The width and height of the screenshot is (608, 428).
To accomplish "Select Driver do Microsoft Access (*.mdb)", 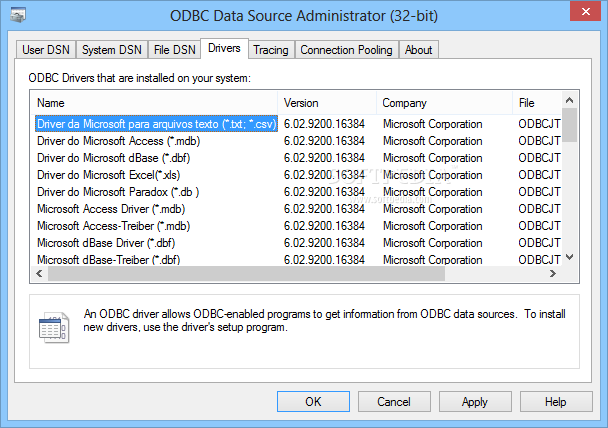I will point(118,141).
